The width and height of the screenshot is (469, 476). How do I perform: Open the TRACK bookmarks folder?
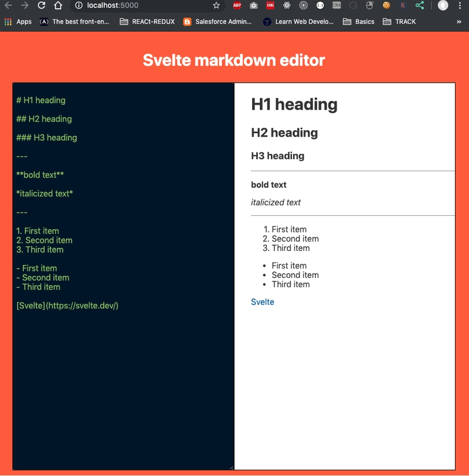coord(399,22)
